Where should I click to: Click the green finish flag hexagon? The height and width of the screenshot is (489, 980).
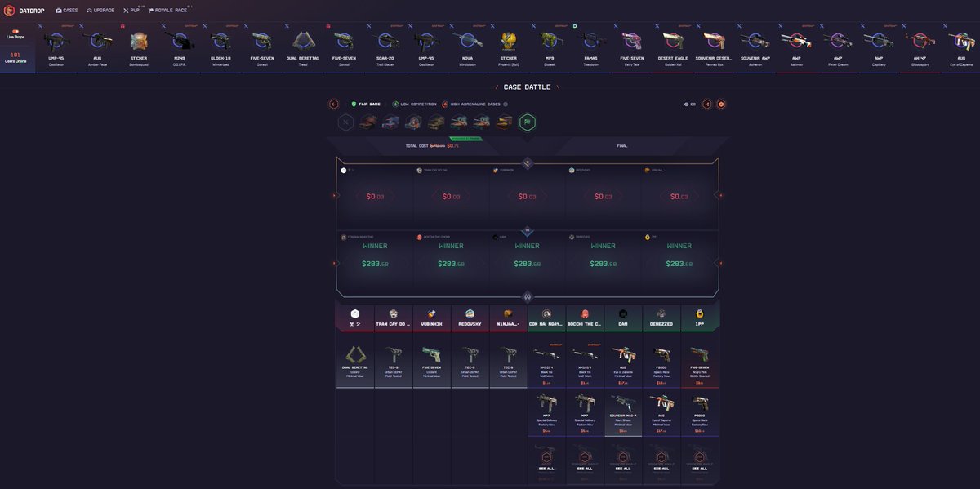coord(528,122)
